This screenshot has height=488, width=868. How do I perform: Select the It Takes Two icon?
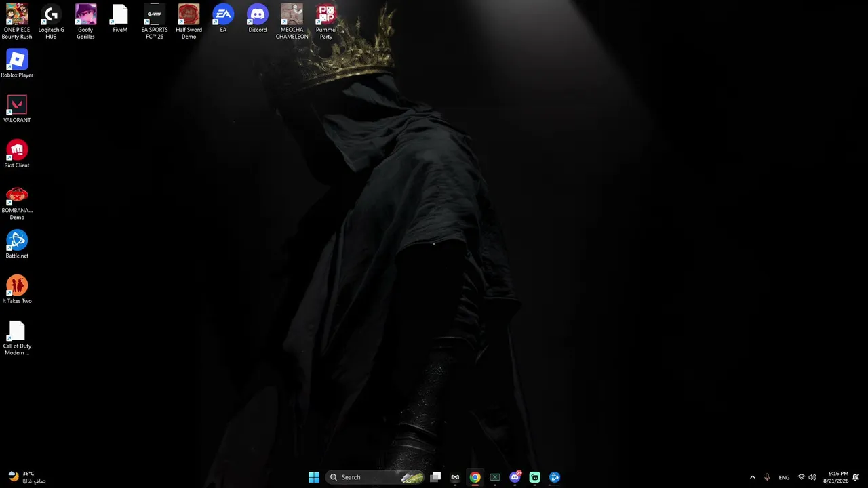[17, 289]
